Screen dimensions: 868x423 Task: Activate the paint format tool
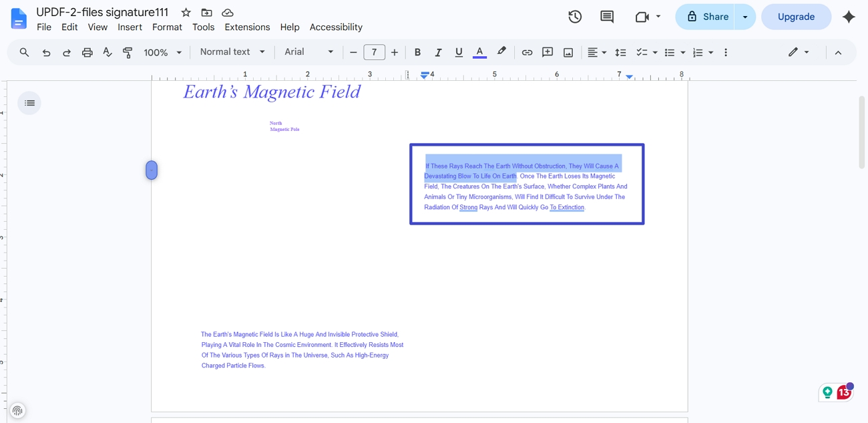click(x=128, y=52)
